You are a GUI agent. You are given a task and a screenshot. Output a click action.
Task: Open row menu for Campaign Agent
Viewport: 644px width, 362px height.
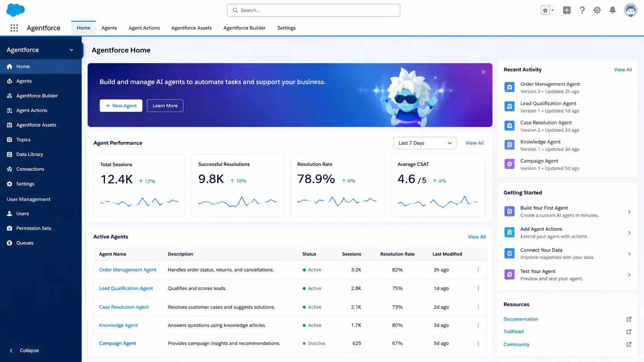(478, 344)
